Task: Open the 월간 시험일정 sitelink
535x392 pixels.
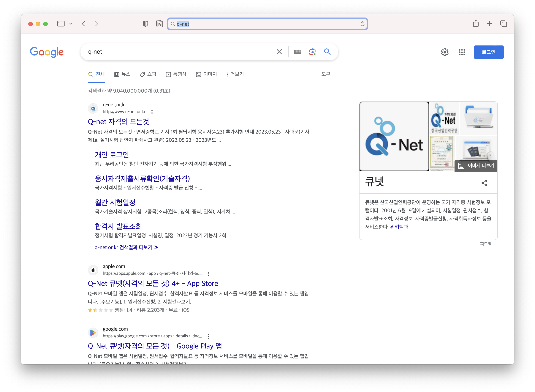Action: [115, 202]
